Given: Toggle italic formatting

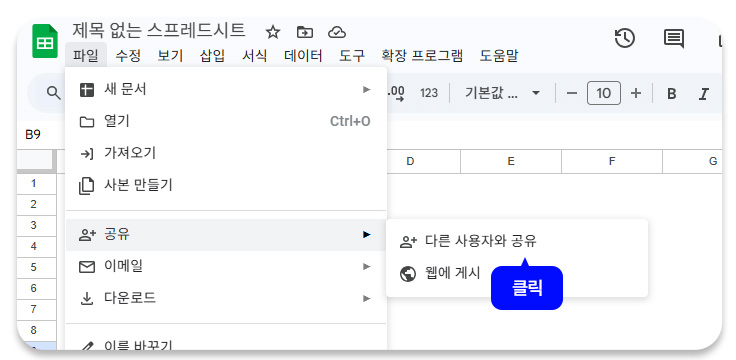Looking at the screenshot, I should [x=703, y=93].
